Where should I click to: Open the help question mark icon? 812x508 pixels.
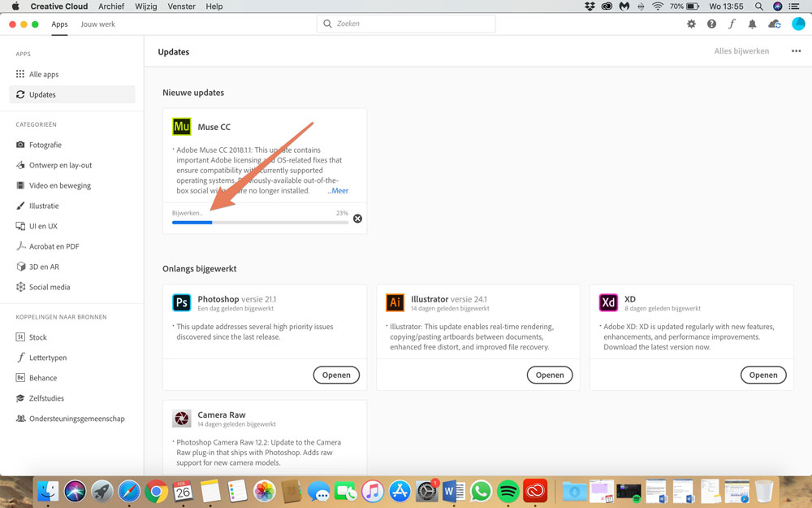pos(711,24)
